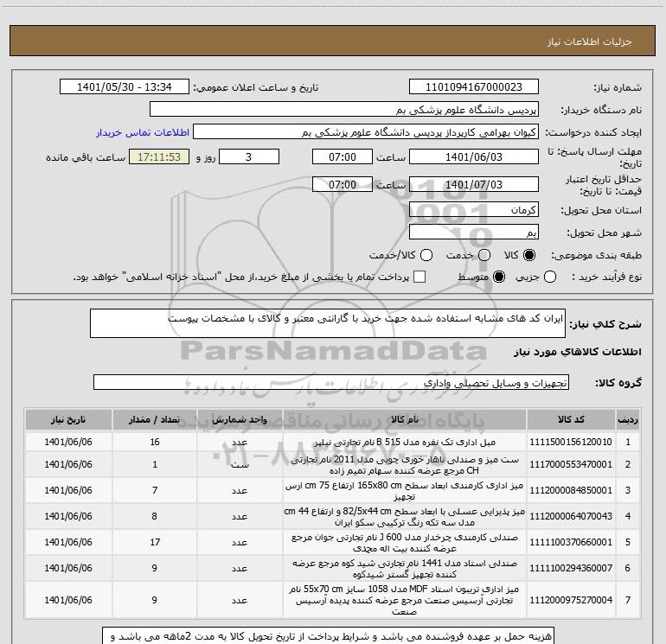The height and width of the screenshot is (644, 666).
Task: Choose the متوسط purchase type radio
Action: tap(499, 277)
